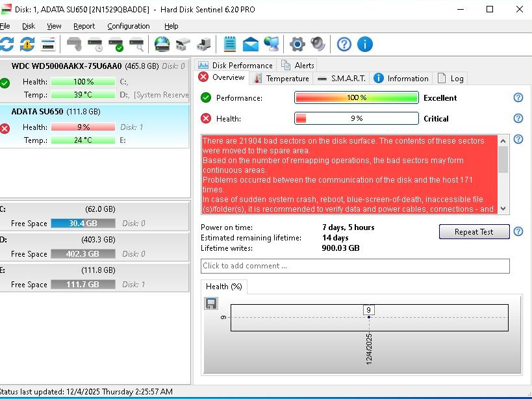
Task: Click the help icon beside Performance rating
Action: (518, 97)
